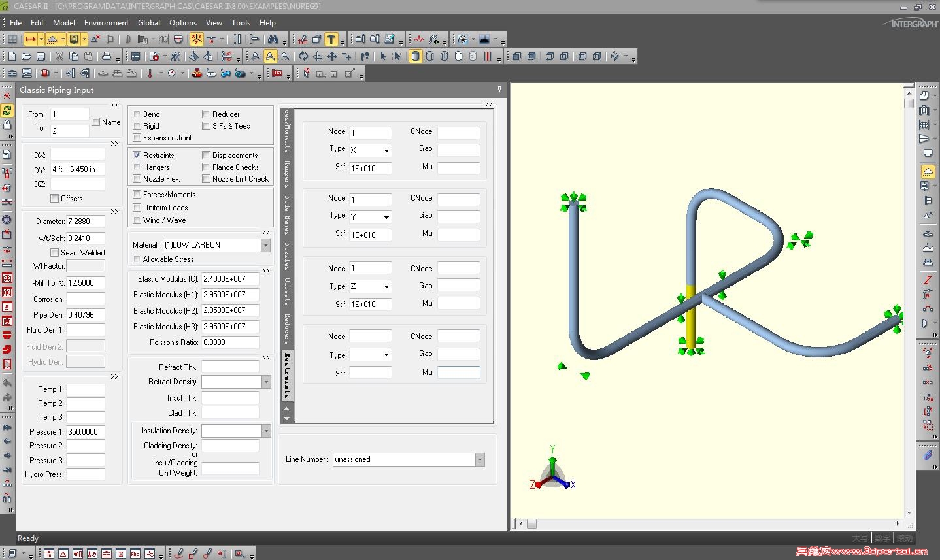Open the Line Number dropdown
The height and width of the screenshot is (560, 940).
point(480,460)
